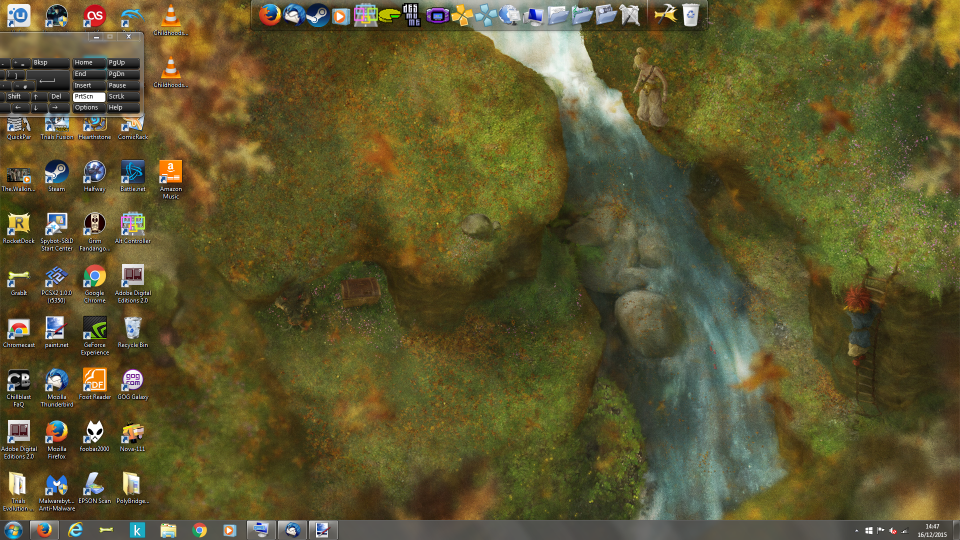Viewport: 960px width, 540px height.
Task: Select the Foxit Reader desktop shortcut
Action: tap(94, 384)
